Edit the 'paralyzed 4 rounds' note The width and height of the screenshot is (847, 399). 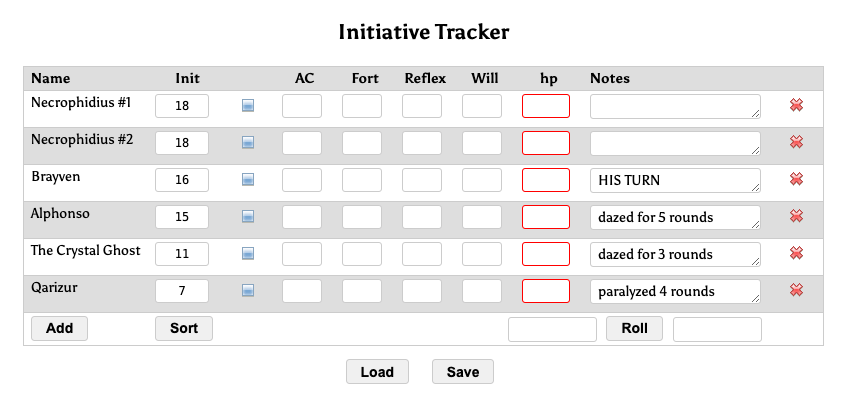[x=675, y=292]
